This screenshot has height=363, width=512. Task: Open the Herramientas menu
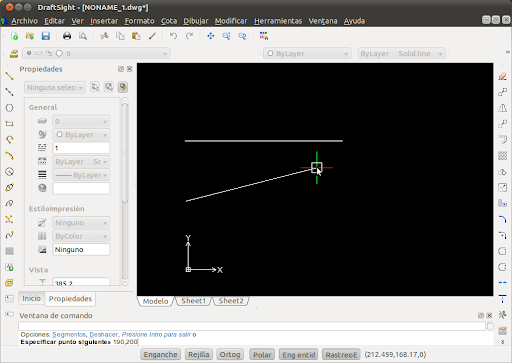tap(278, 21)
